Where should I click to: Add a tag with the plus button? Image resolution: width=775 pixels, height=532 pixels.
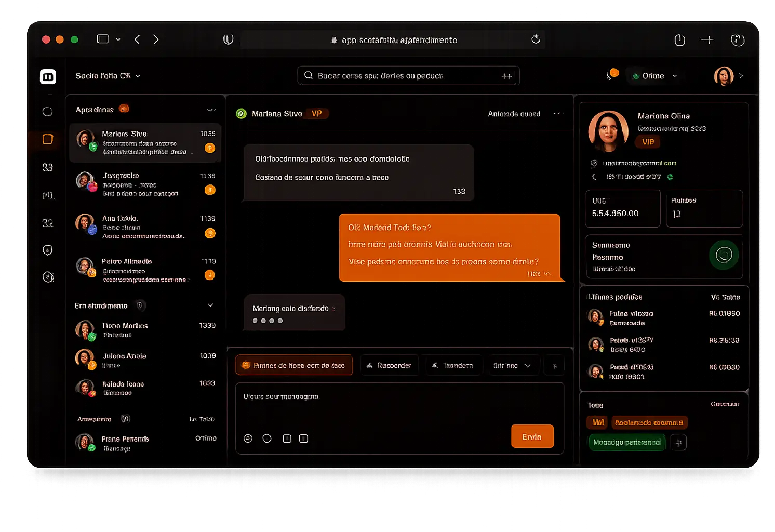[x=678, y=443]
